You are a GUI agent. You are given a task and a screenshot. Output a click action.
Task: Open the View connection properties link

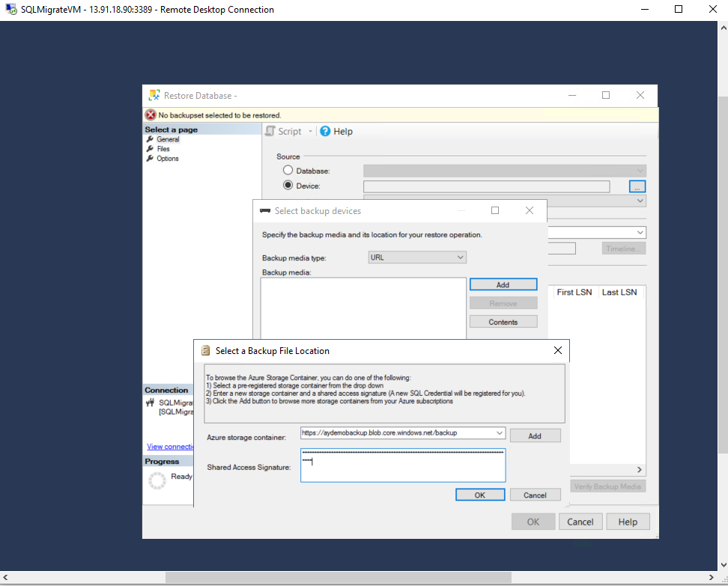coord(170,446)
